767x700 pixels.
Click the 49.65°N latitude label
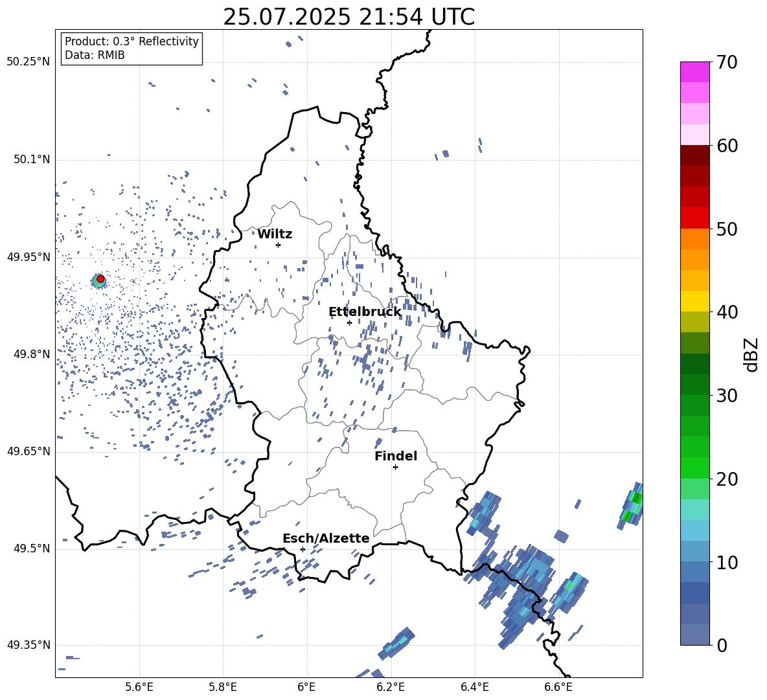coord(29,451)
